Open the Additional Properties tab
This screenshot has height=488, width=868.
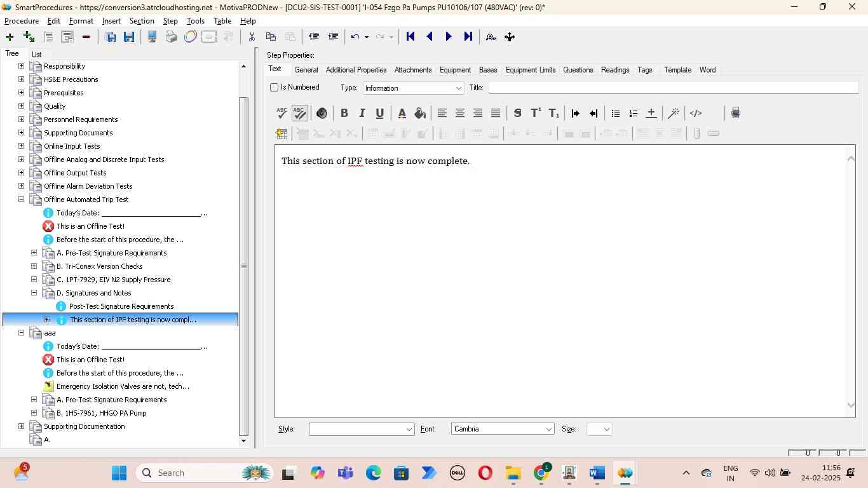pyautogui.click(x=356, y=70)
